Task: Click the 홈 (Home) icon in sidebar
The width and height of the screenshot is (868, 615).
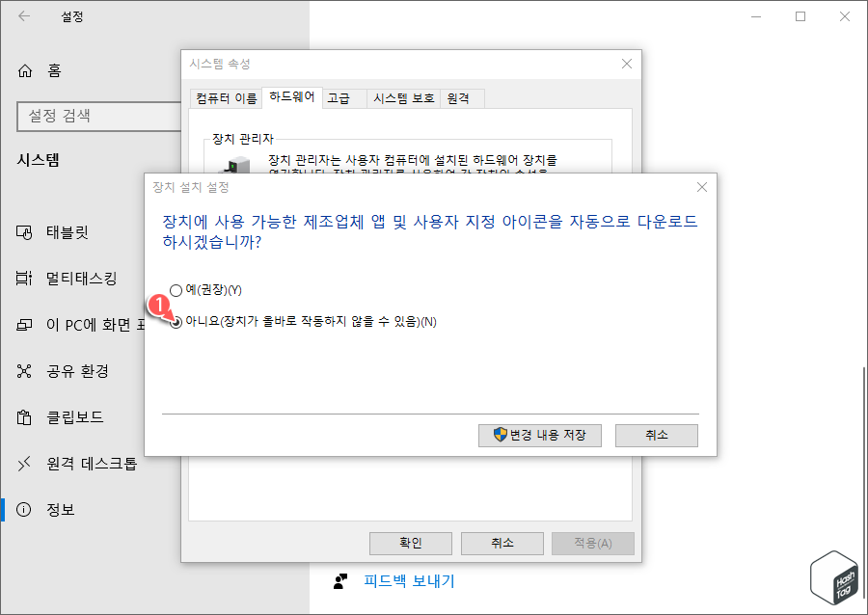Action: click(x=23, y=69)
